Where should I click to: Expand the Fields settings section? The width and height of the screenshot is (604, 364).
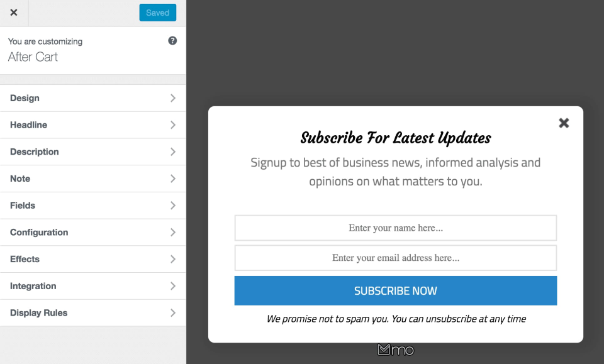93,206
